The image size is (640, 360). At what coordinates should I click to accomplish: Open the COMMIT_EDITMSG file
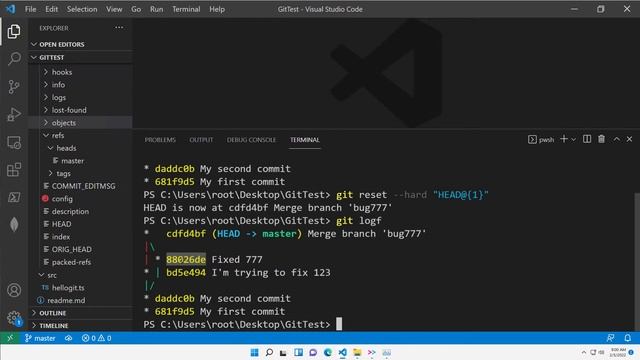(x=80, y=186)
